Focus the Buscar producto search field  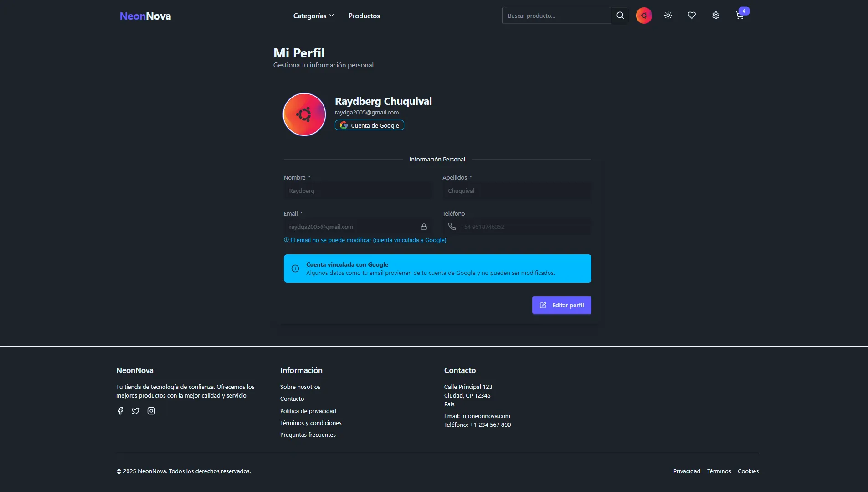tap(556, 16)
